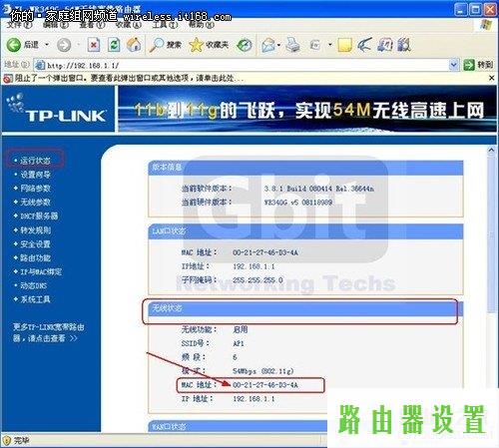Click the page icon in address bar
Viewport: 499px width, 448px height.
(x=40, y=65)
